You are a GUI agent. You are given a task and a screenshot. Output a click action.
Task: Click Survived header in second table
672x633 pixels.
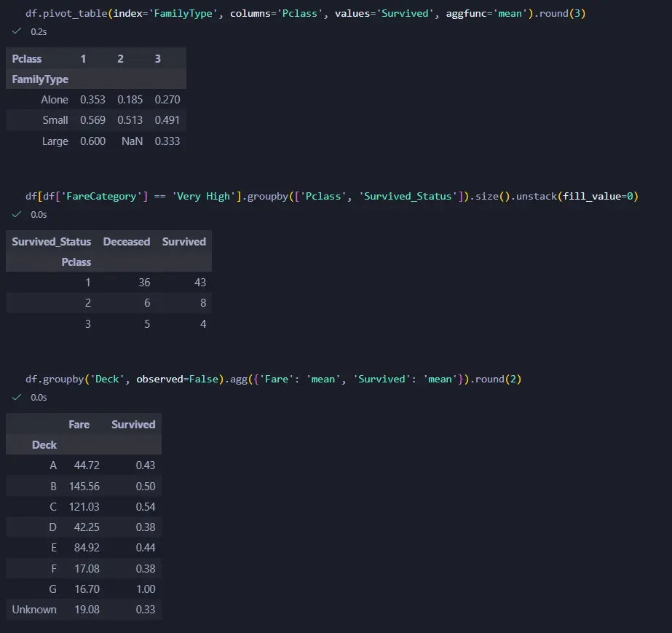(x=184, y=242)
